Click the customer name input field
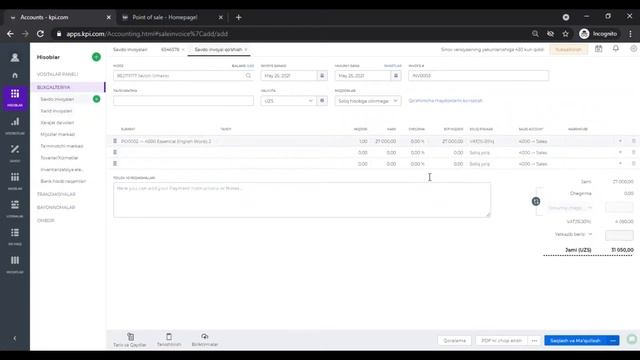Image resolution: width=640 pixels, height=360 pixels. point(179,76)
